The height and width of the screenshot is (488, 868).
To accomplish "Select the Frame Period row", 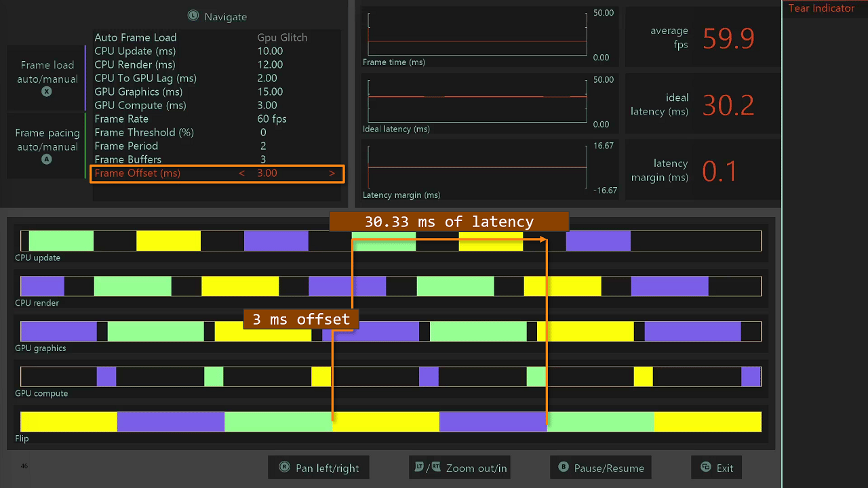I will point(217,146).
